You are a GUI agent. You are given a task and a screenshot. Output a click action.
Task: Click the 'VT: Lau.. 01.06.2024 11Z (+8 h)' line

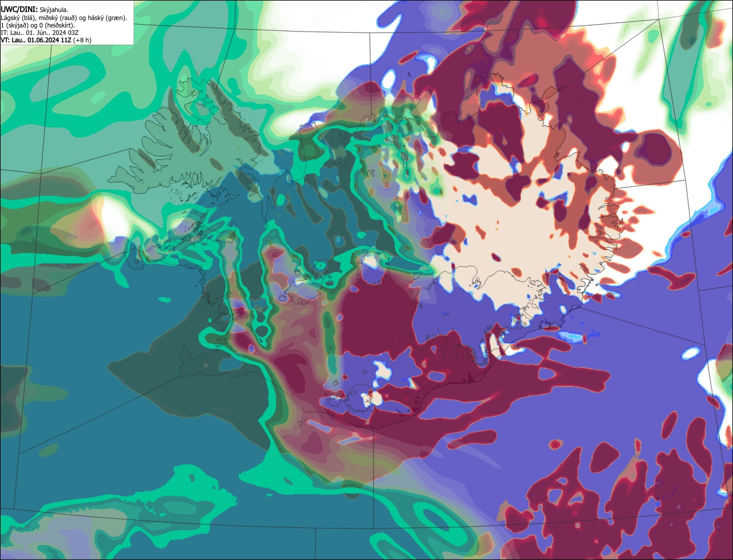46,40
